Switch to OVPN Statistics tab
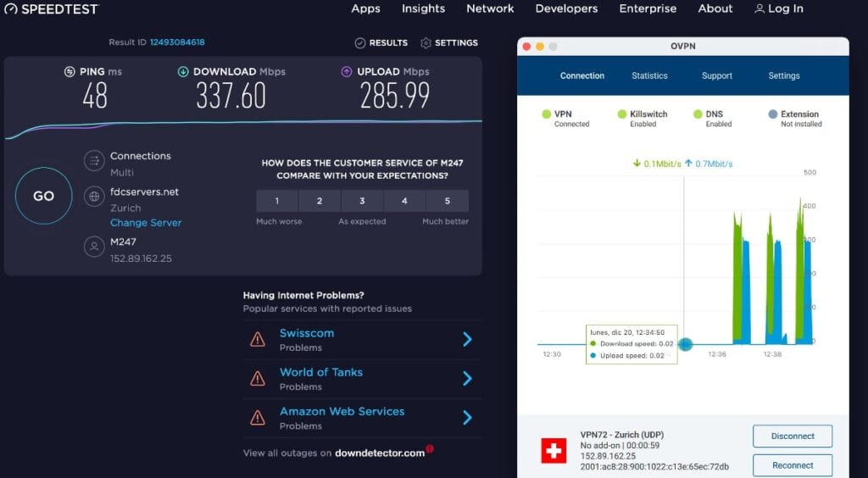Viewport: 868px width, 478px height. (649, 75)
